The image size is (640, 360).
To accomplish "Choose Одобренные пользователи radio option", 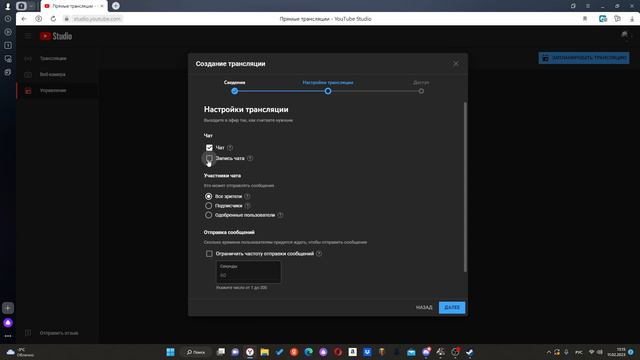I will tap(209, 215).
